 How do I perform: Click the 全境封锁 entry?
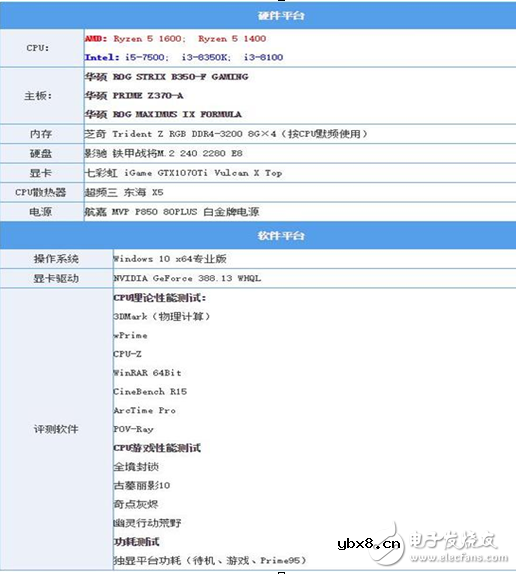point(136,467)
